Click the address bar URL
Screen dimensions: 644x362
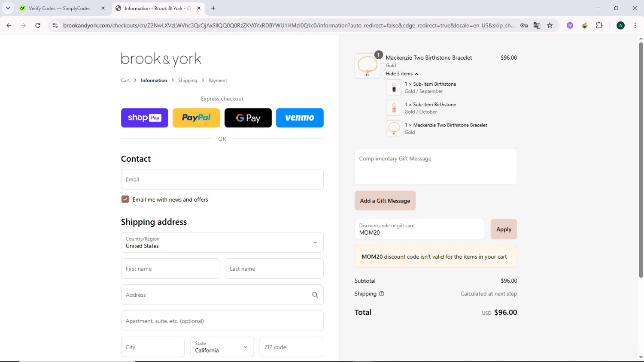289,25
